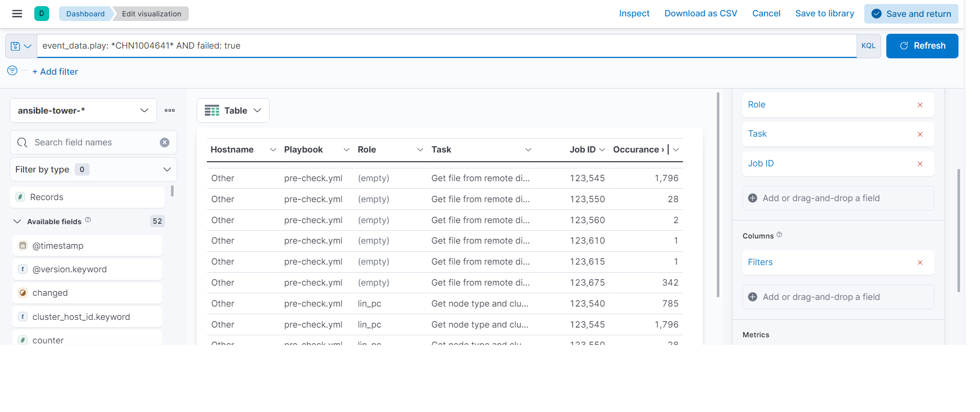Toggle the KQL query language switch

pyautogui.click(x=868, y=46)
